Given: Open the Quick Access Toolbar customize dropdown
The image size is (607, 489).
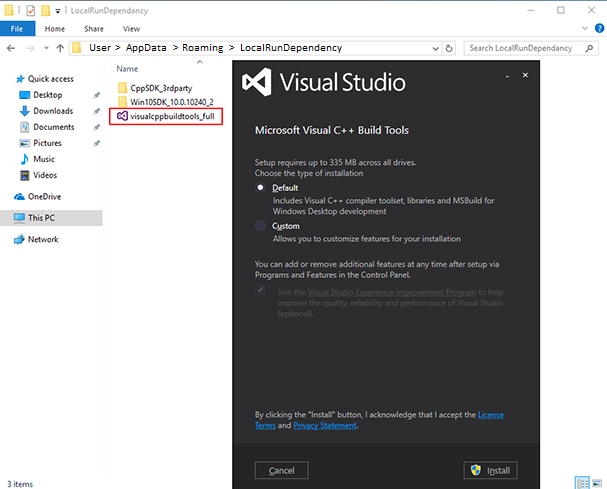Looking at the screenshot, I should [x=57, y=11].
